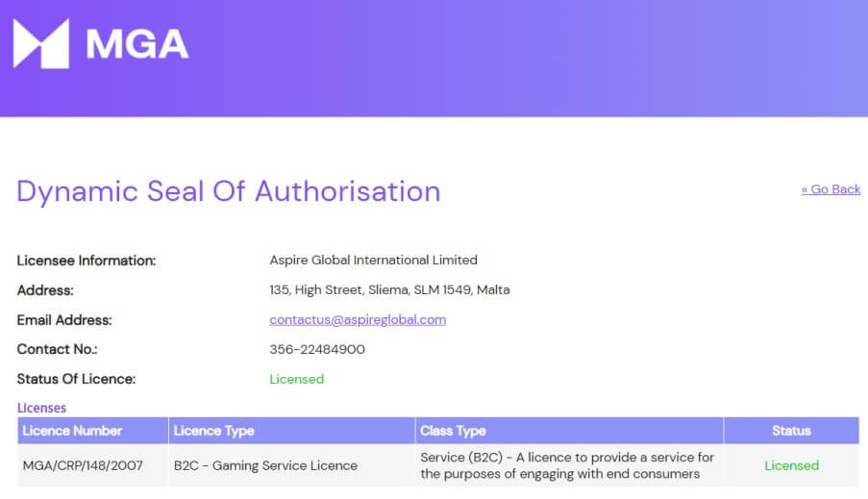Click the B2C - Gaming Service Licence cell

click(x=265, y=465)
